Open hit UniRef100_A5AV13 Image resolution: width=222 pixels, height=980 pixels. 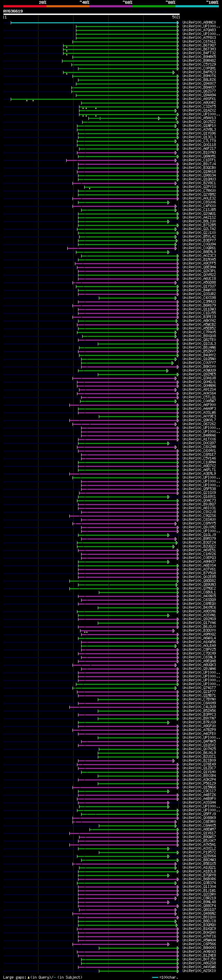click(x=199, y=118)
